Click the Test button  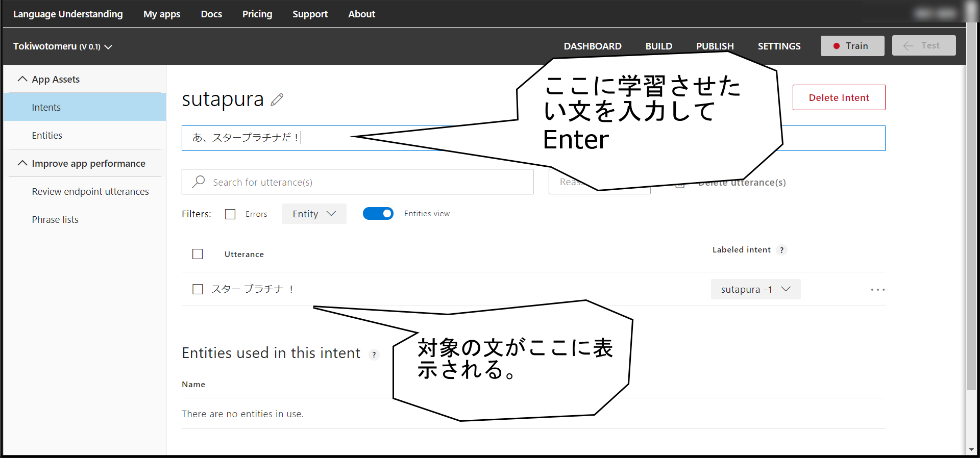pyautogui.click(x=924, y=45)
